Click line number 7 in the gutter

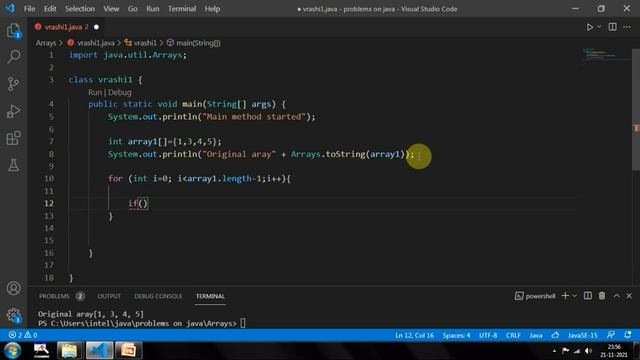coord(51,141)
